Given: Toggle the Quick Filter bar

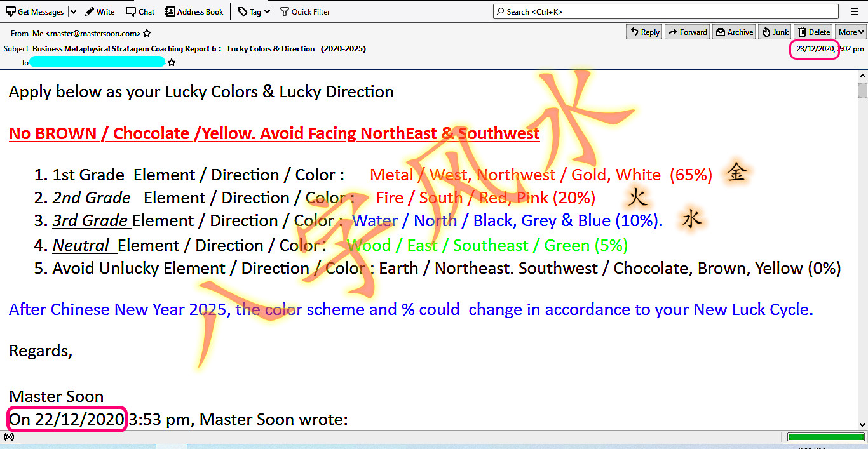Looking at the screenshot, I should point(305,11).
